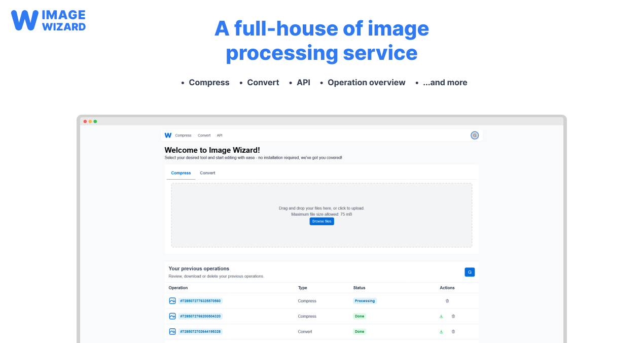Viewport: 644px width, 343px height.
Task: Delete the Processing operation via trash icon
Action: pyautogui.click(x=447, y=301)
